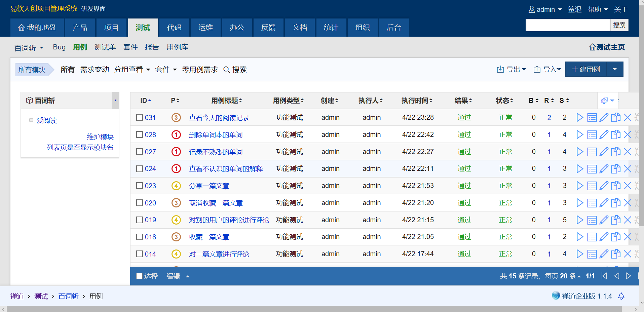Image resolution: width=644 pixels, height=312 pixels.
Task: Open the admin user menu
Action: (545, 9)
